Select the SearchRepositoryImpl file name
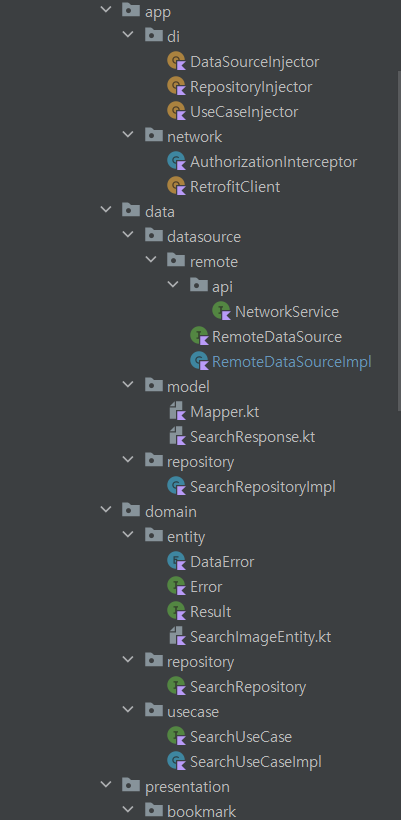The width and height of the screenshot is (401, 820). [x=263, y=487]
